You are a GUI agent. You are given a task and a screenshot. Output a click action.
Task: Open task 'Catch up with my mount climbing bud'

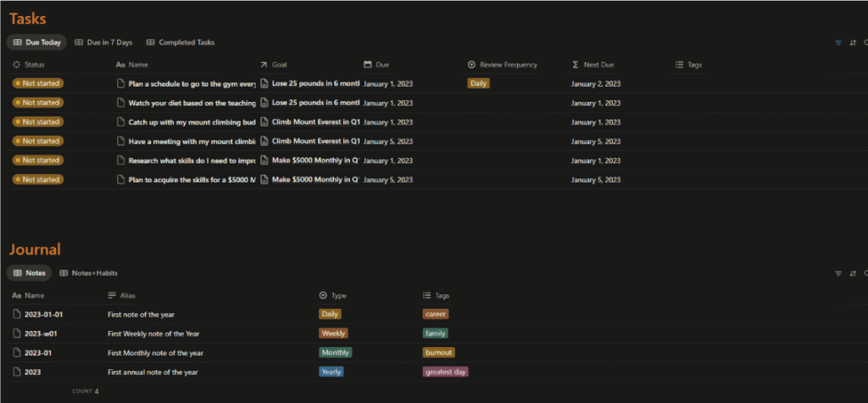pyautogui.click(x=192, y=122)
